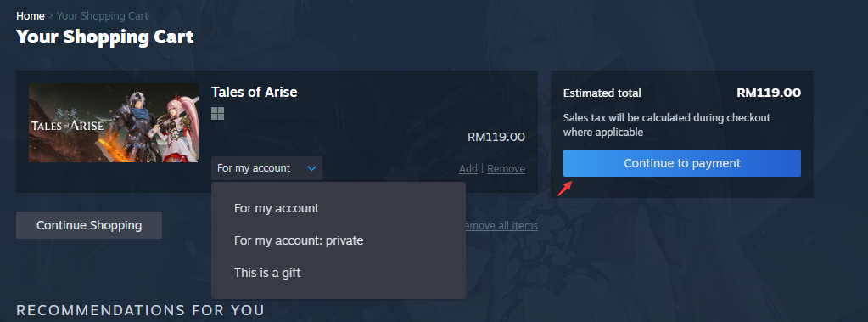Click the Windows platform icon under Tales of Arise
The height and width of the screenshot is (322, 868).
coord(217,114)
